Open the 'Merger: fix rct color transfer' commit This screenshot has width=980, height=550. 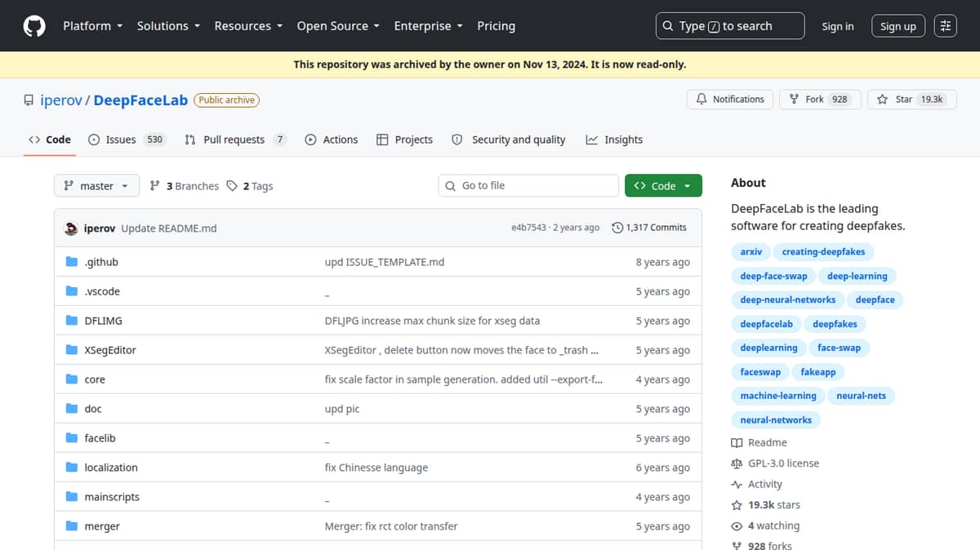(x=391, y=526)
